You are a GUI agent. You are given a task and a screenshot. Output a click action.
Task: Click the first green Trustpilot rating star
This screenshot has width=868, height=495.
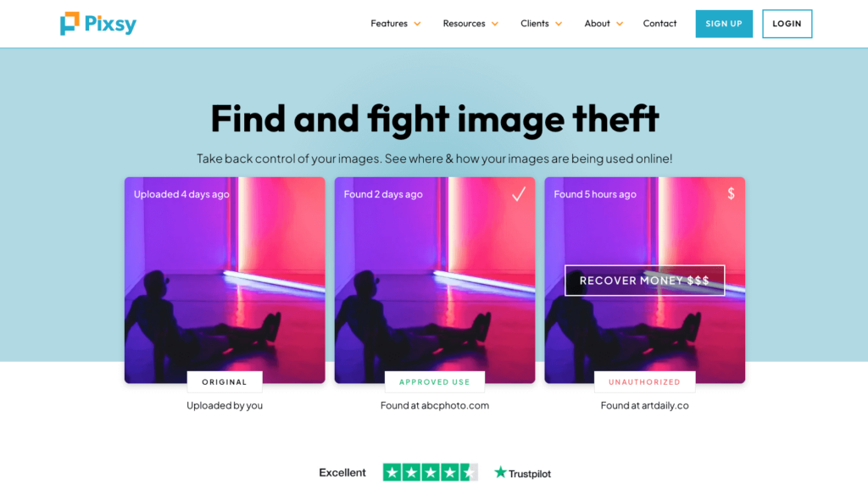(392, 472)
